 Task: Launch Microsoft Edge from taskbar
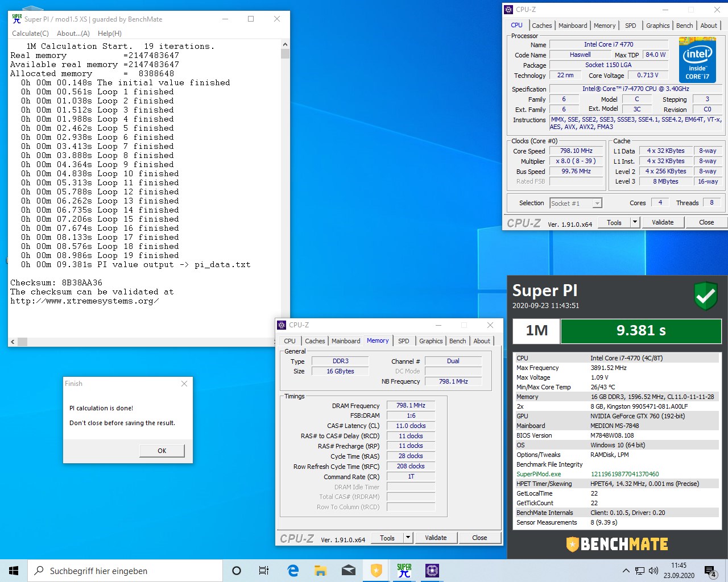click(x=293, y=571)
